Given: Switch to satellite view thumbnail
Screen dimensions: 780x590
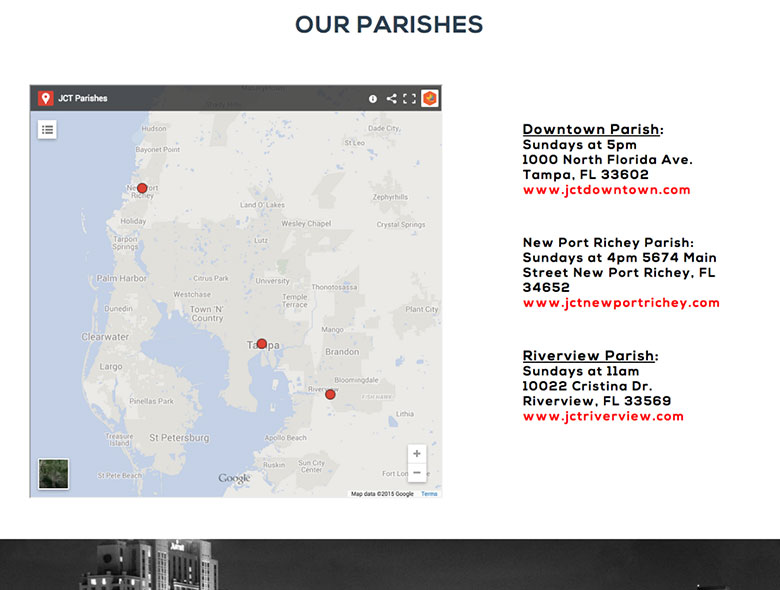Looking at the screenshot, I should click(53, 474).
